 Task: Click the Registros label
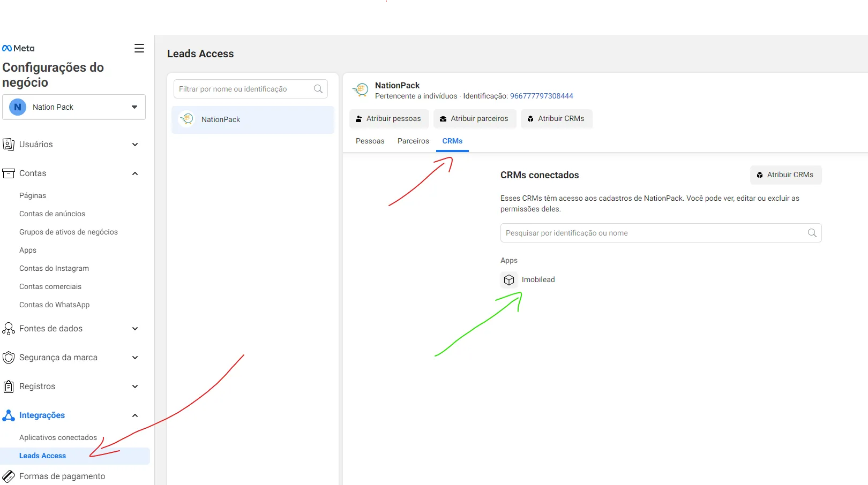coord(37,387)
